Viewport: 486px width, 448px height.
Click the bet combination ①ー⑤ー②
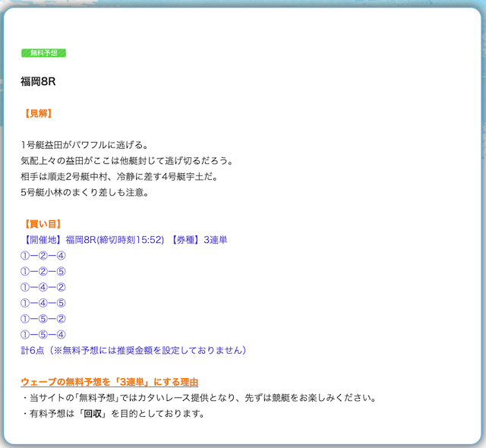43,319
